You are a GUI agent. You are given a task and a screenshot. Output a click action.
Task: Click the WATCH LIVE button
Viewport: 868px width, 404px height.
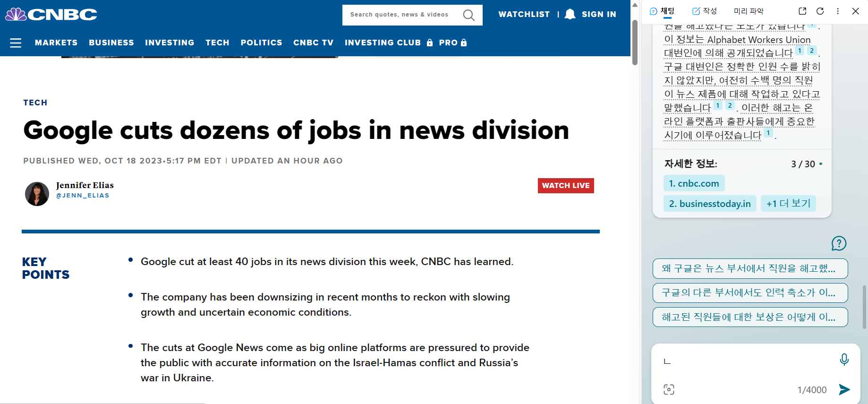[566, 186]
